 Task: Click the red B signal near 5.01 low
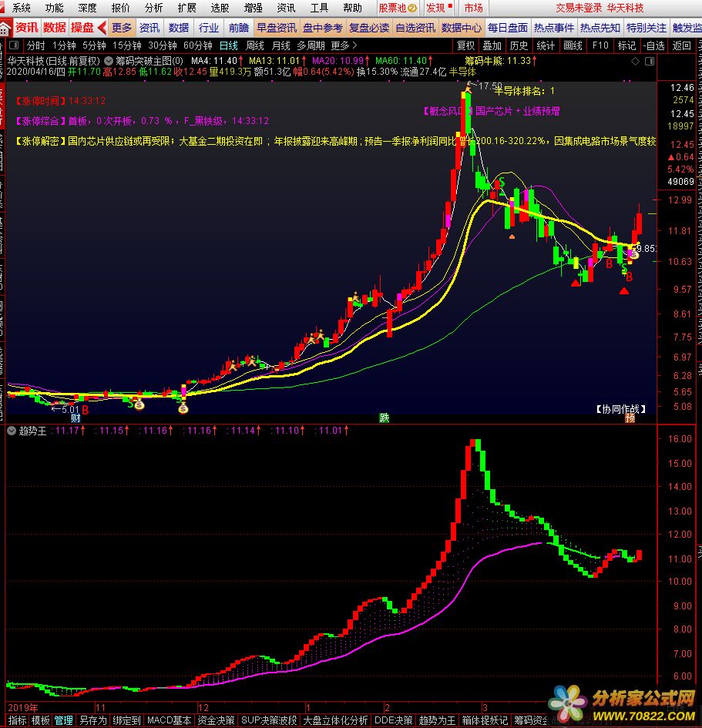[x=85, y=410]
